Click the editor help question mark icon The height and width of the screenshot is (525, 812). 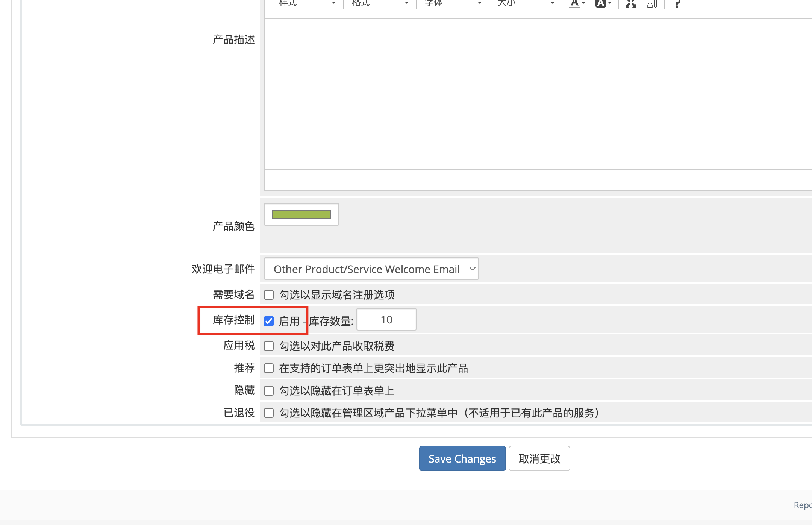click(677, 3)
